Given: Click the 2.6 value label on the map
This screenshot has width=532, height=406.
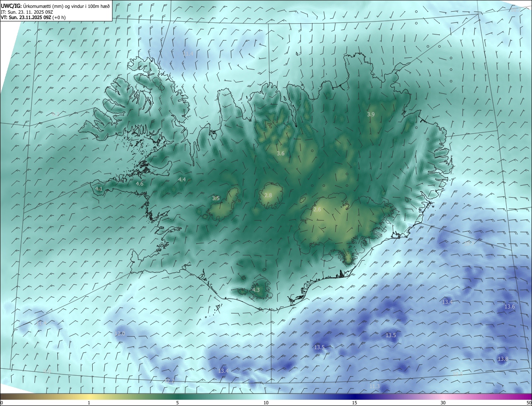Looking at the screenshot, I should point(317,209).
